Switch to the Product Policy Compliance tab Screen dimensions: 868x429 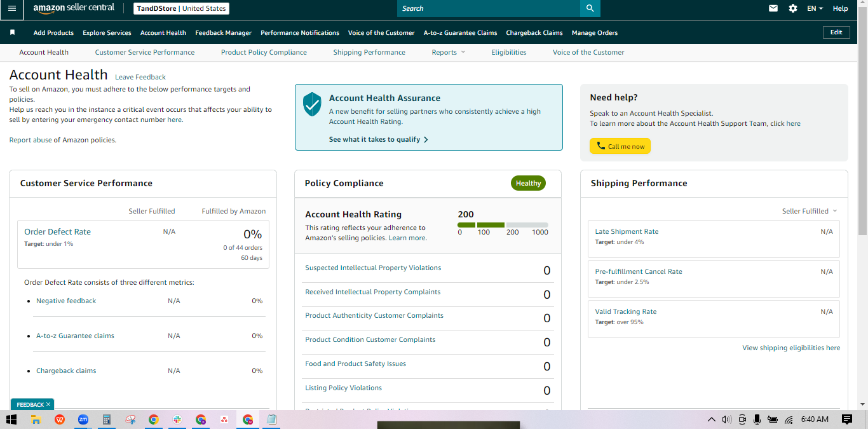pyautogui.click(x=264, y=52)
